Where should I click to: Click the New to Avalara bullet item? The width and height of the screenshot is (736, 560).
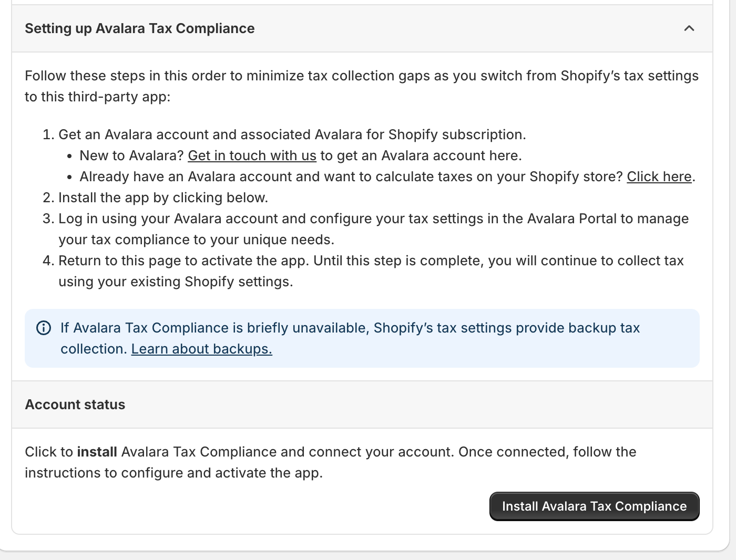click(x=300, y=155)
